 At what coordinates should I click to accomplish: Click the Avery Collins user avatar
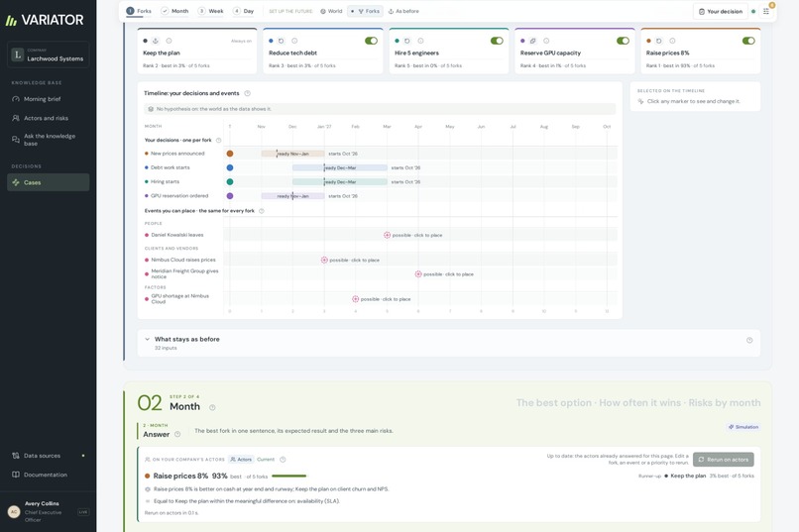pos(14,511)
